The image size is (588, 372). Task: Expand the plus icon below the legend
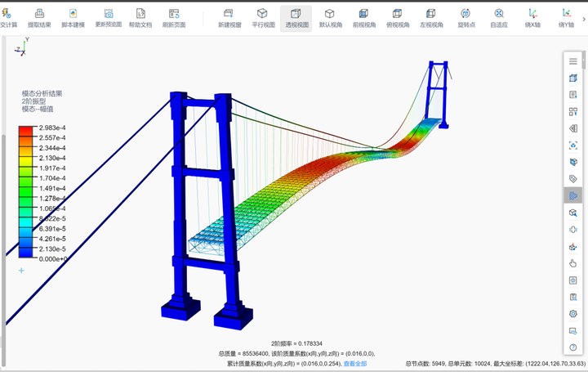point(21,271)
